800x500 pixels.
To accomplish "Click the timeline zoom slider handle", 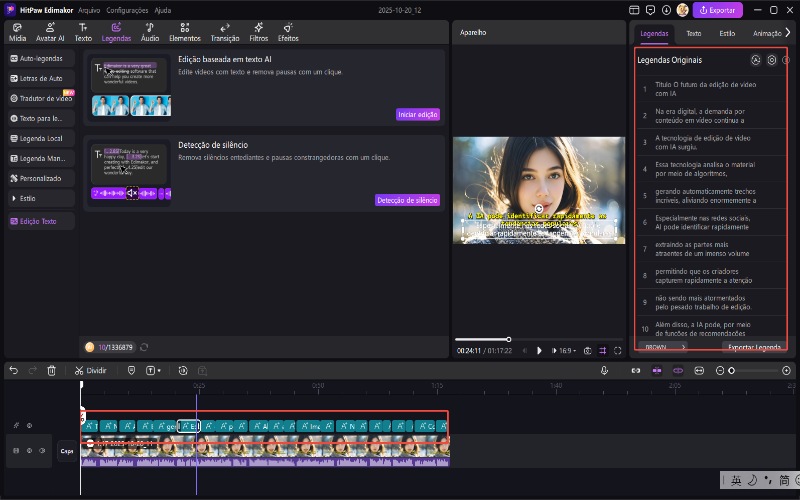I will [x=731, y=370].
